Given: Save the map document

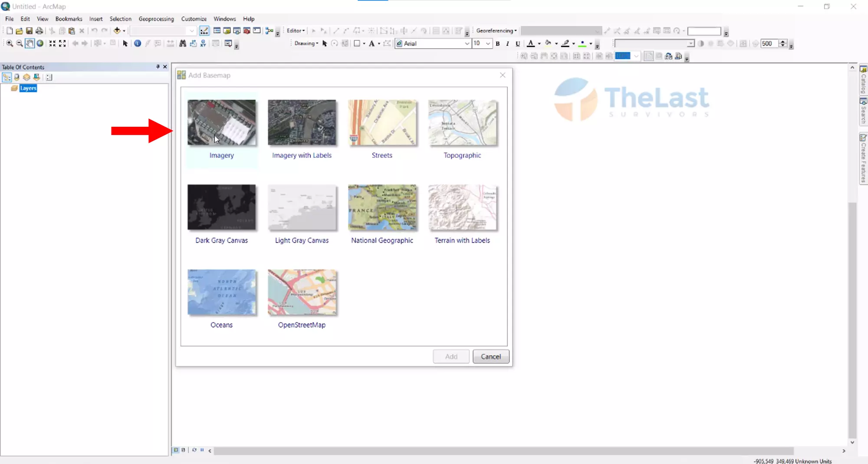Looking at the screenshot, I should click(29, 31).
